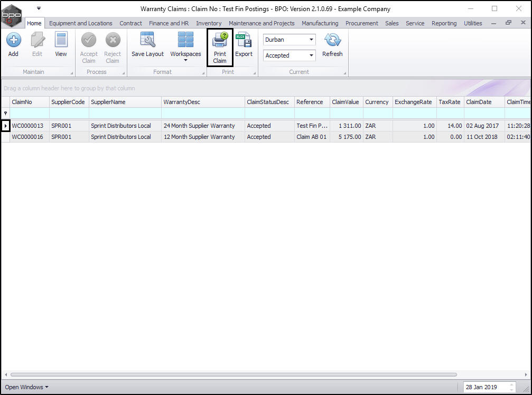
Task: Open the Workspaces menu icon
Action: coord(185,40)
